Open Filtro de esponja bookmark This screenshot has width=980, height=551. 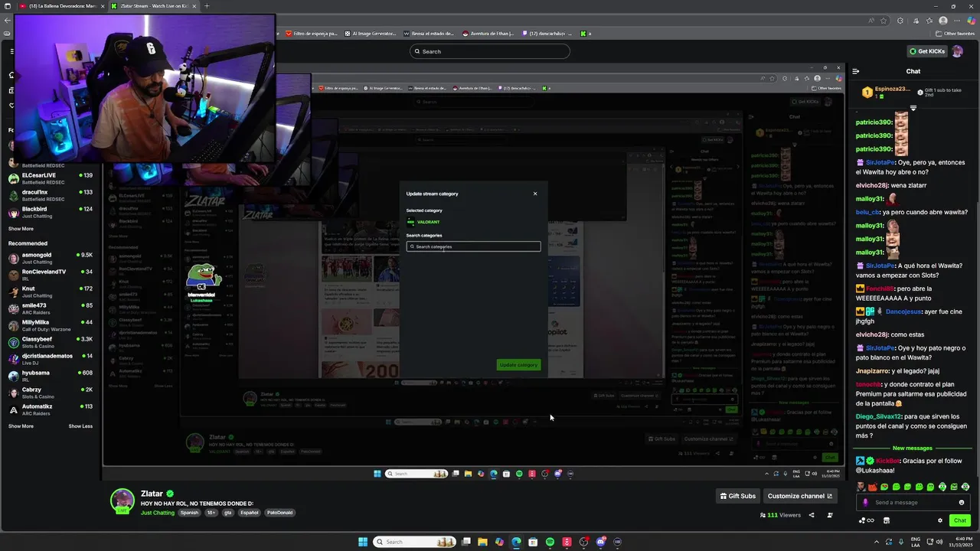[312, 34]
